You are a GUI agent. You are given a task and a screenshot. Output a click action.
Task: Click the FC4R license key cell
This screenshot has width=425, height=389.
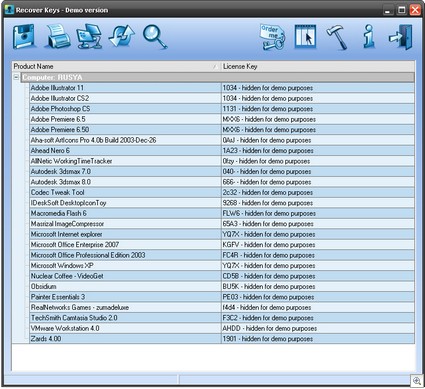point(318,255)
